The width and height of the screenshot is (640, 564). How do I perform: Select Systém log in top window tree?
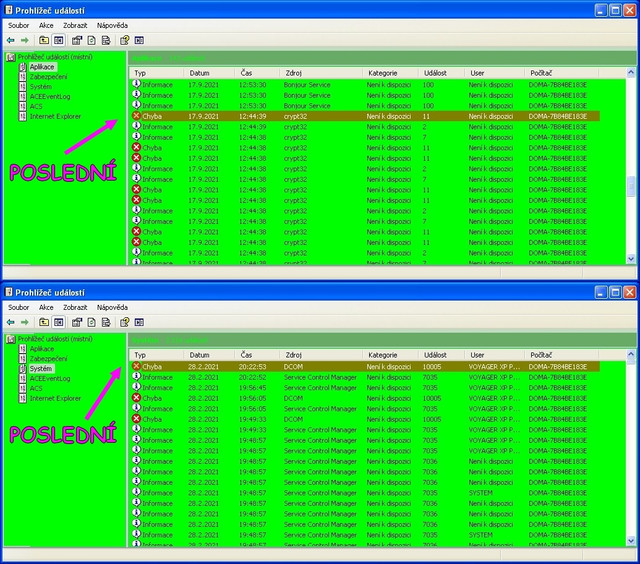pos(41,87)
